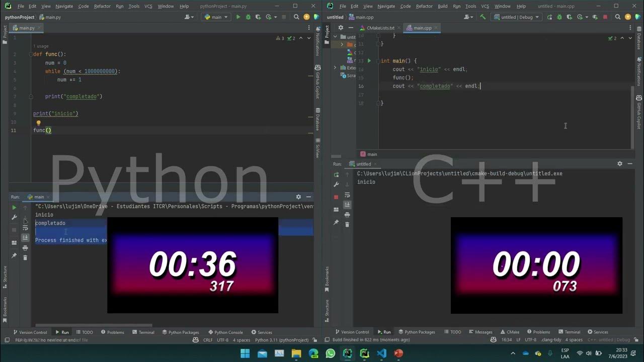Viewport: 644px width, 362px height.
Task: Run with coverage in PyCharm toolbar
Action: click(x=258, y=17)
